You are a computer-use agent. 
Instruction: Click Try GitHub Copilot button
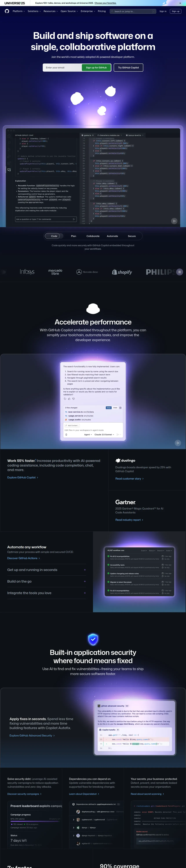click(128, 67)
